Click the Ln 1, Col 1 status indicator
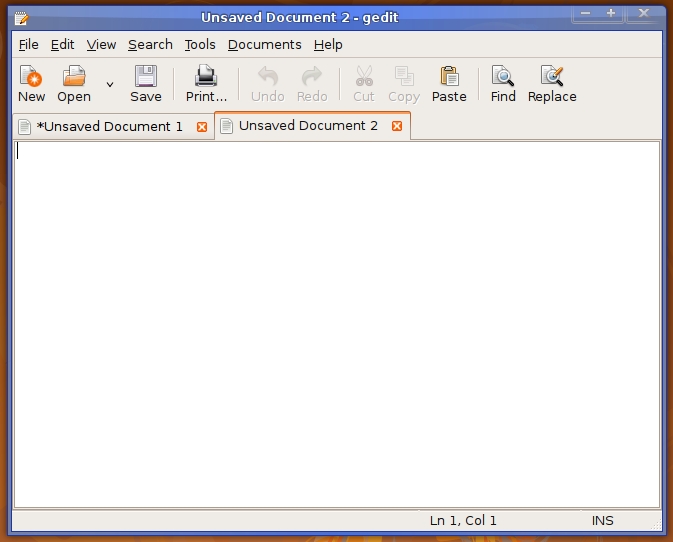 coord(463,521)
